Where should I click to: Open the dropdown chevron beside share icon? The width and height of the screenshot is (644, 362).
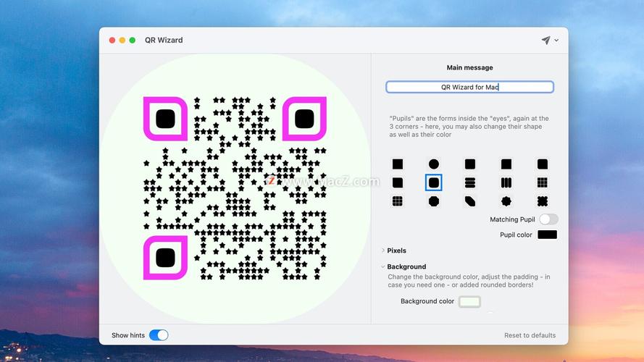(556, 41)
